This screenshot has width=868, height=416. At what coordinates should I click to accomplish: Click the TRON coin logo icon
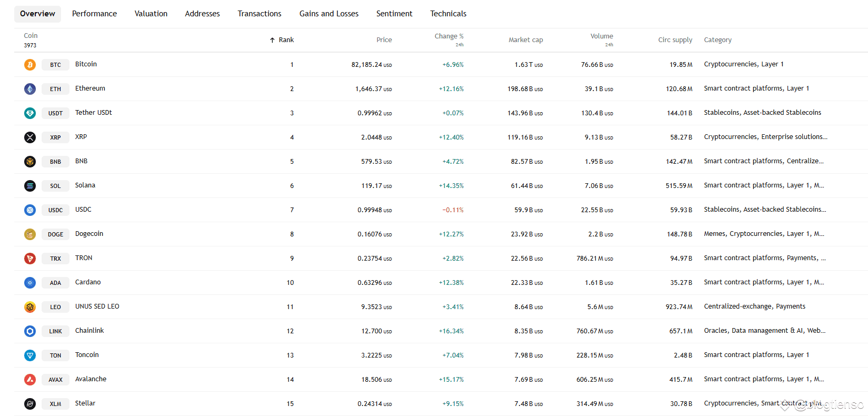coord(30,259)
